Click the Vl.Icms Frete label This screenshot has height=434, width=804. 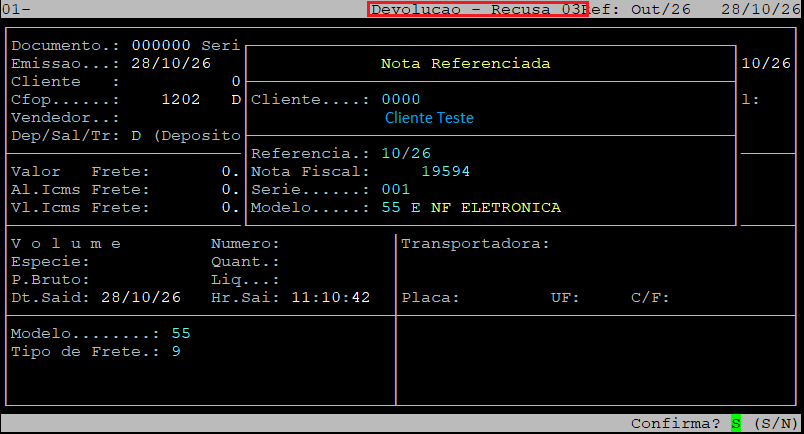point(80,207)
